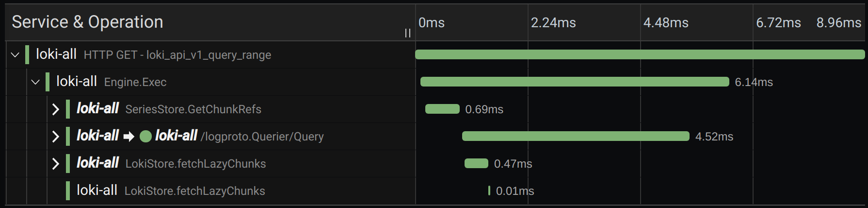The width and height of the screenshot is (868, 208).
Task: Click the tiny 0.01ms fetchLazyChunks span bar
Action: coord(489,191)
